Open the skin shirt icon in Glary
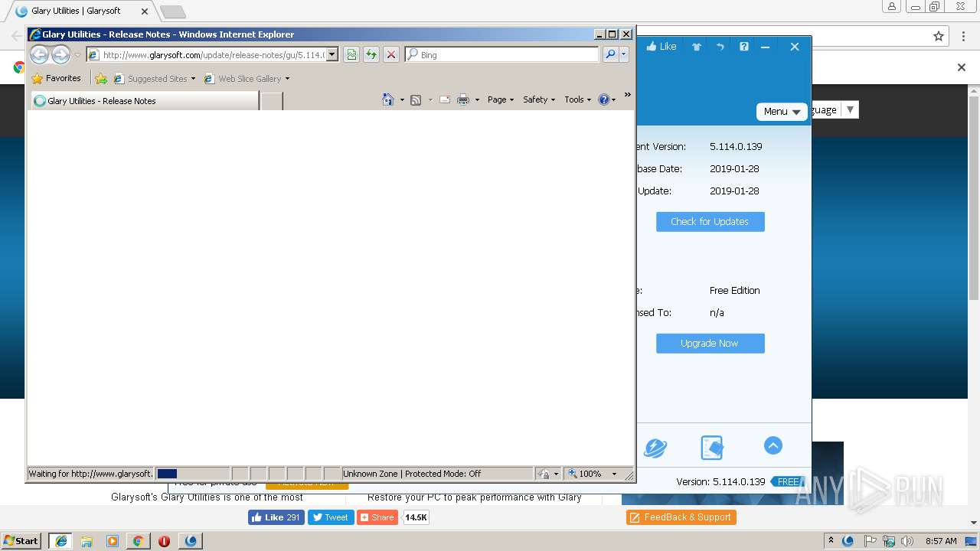This screenshot has height=551, width=980. [x=697, y=47]
